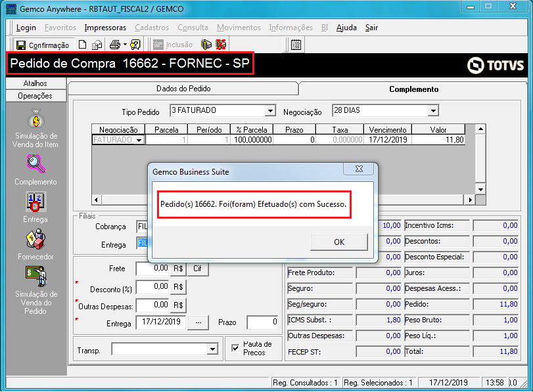Click the Desconto (%) R$ button
The height and width of the screenshot is (392, 533).
pos(179,287)
